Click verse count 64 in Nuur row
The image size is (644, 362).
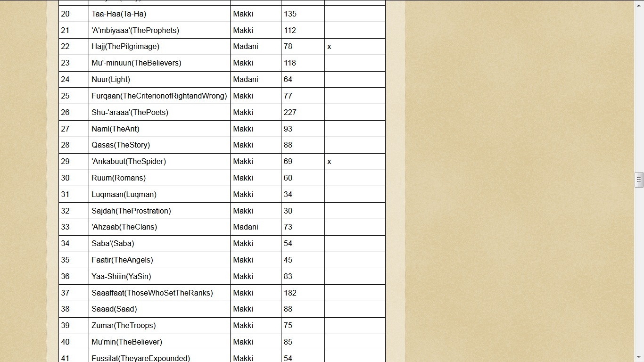pos(288,80)
